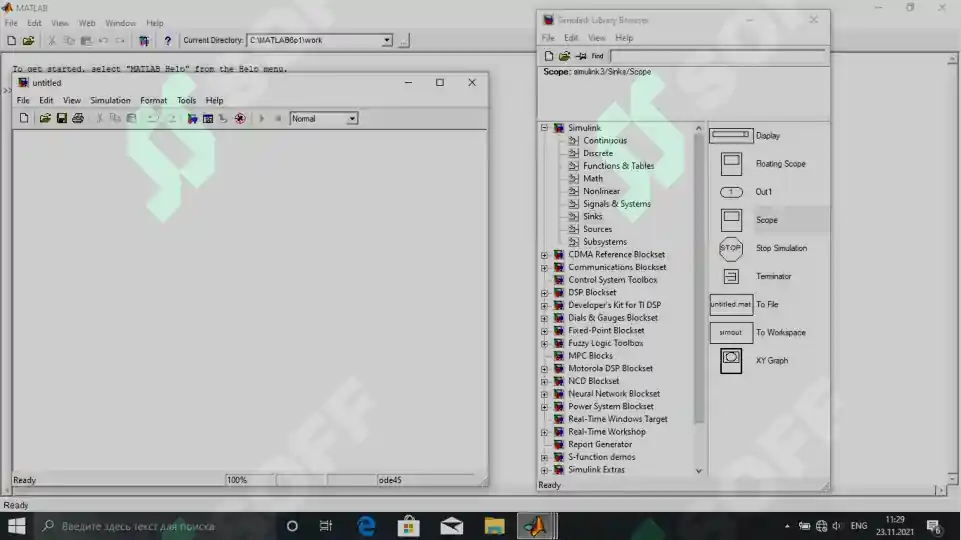This screenshot has height=540, width=961.
Task: Expand CDMA Reference Blockset node
Action: tap(544, 255)
